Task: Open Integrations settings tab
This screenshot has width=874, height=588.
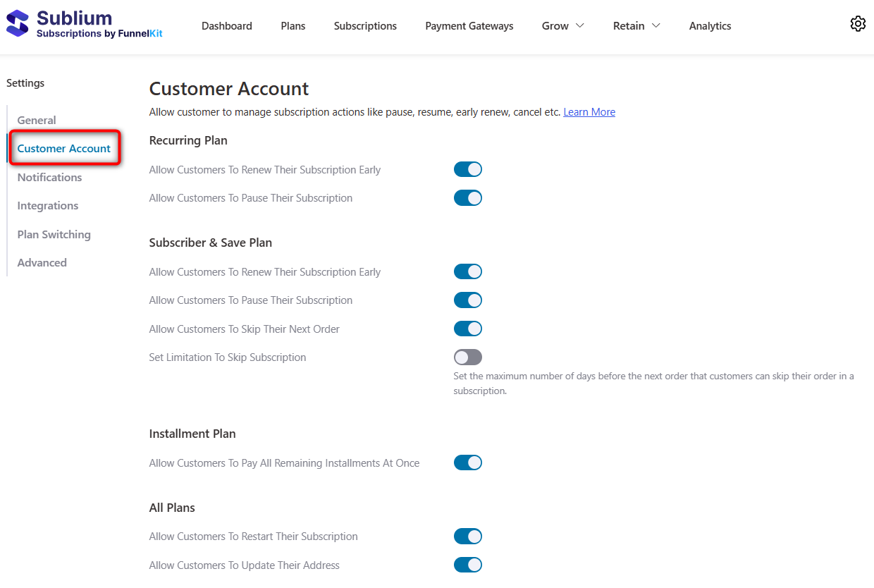Action: 48,206
